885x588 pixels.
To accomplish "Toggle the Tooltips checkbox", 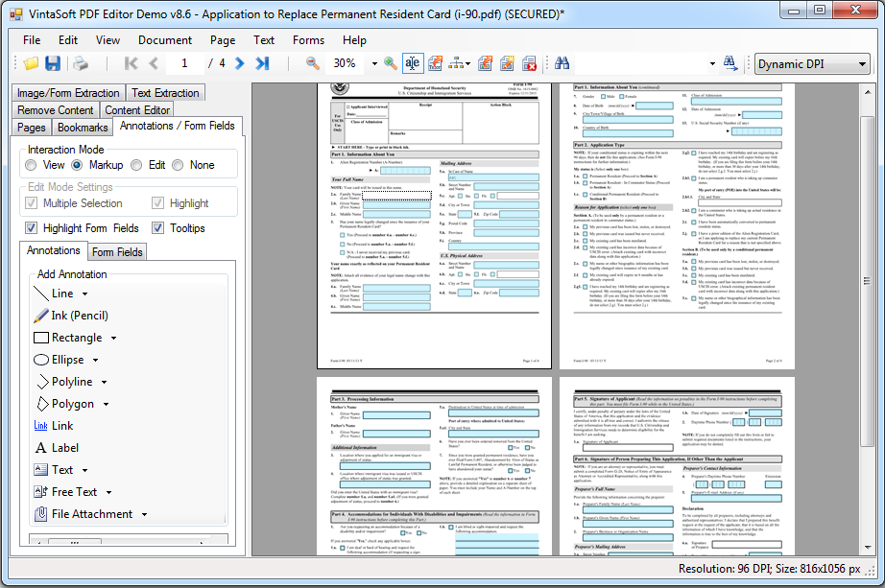I will tap(158, 228).
